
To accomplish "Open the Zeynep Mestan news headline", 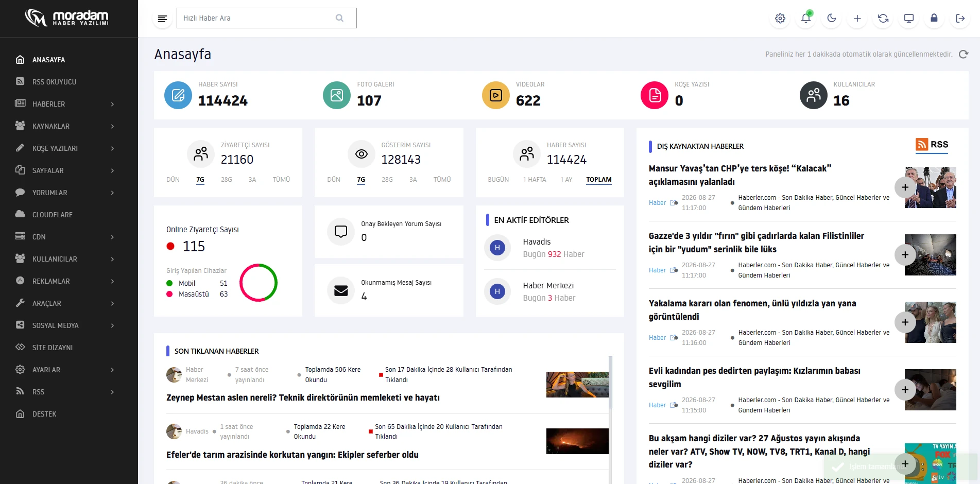I will (303, 397).
